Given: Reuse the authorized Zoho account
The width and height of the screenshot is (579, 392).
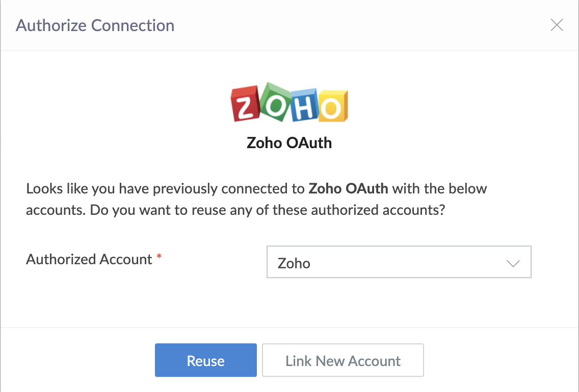Looking at the screenshot, I should [x=206, y=360].
